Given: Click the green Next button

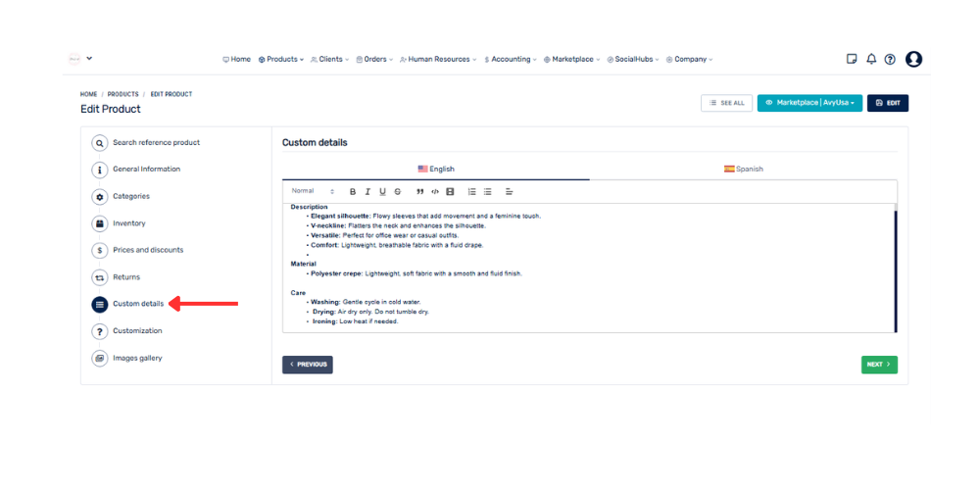Looking at the screenshot, I should [x=879, y=365].
